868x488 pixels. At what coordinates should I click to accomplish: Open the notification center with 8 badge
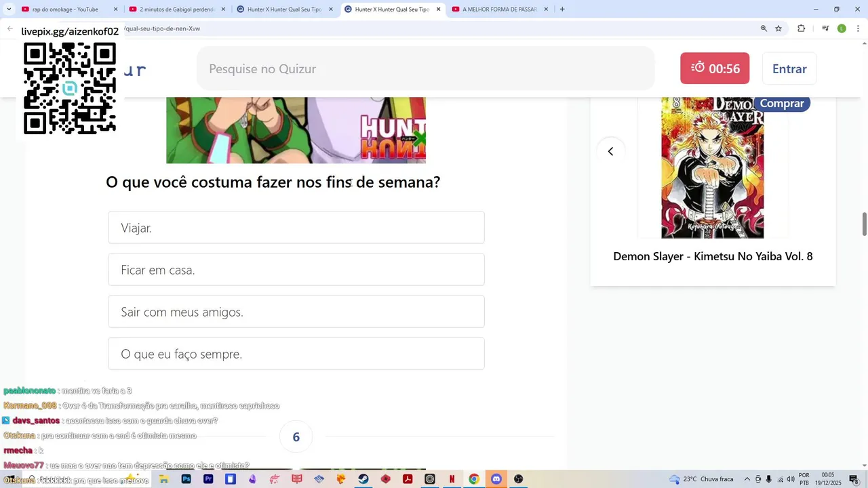(854, 479)
